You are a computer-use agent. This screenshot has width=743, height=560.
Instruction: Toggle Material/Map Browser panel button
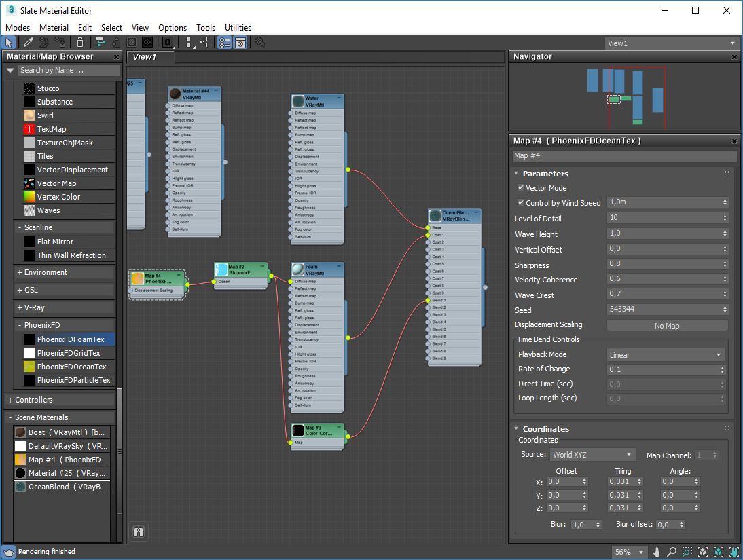[225, 43]
